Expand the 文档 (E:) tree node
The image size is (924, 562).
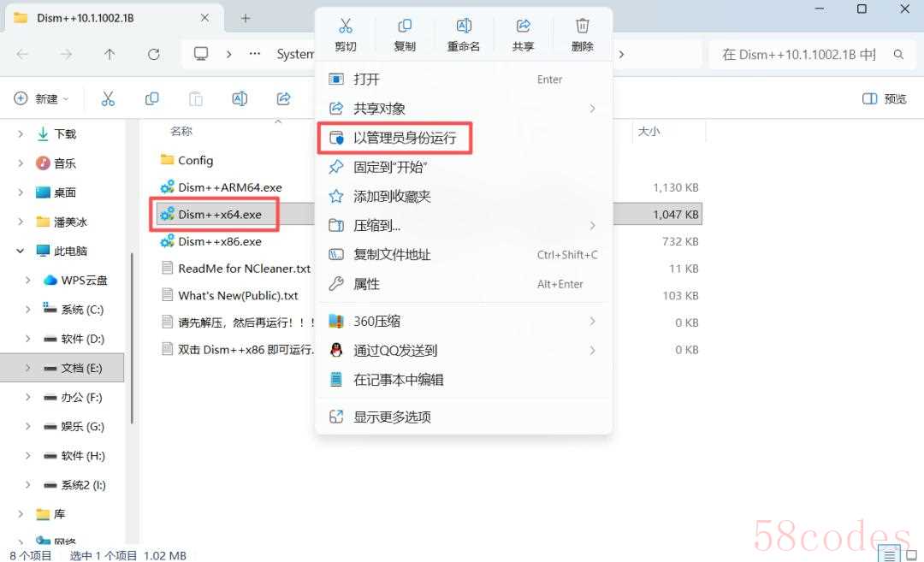(27, 368)
